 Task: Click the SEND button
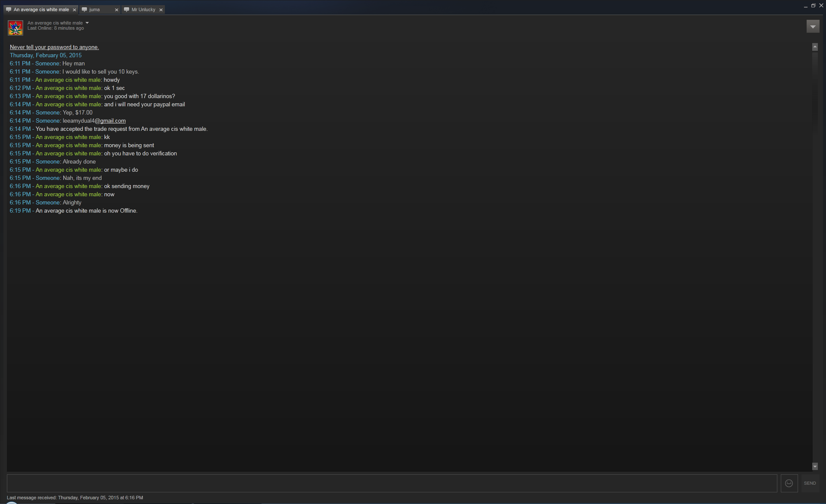(x=810, y=483)
